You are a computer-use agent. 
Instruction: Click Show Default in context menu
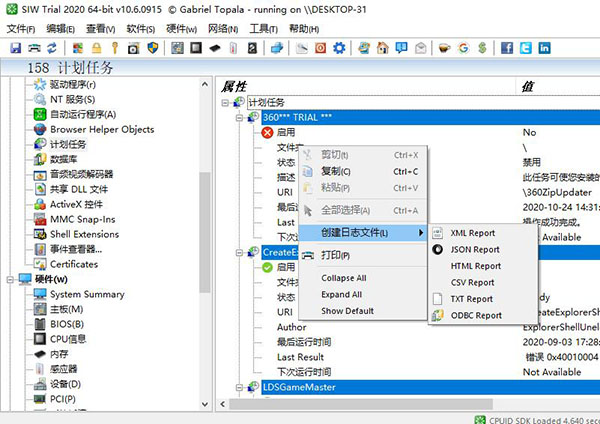363,311
